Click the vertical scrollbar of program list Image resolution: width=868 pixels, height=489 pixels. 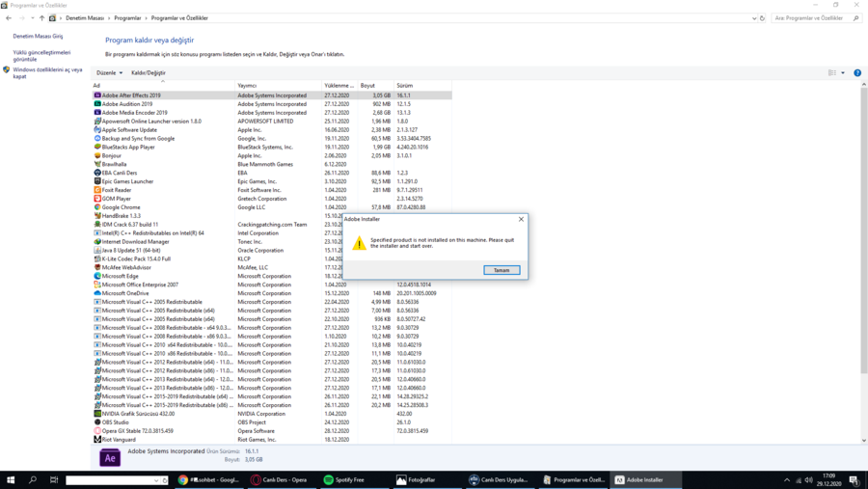click(x=863, y=230)
